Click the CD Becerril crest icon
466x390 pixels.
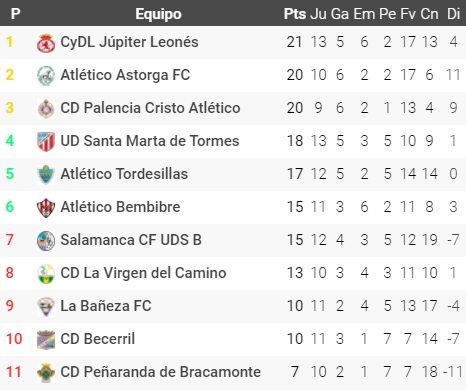tap(46, 340)
